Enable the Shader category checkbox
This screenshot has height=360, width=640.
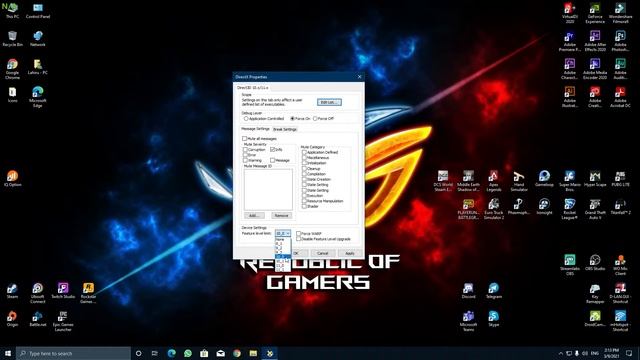tap(304, 206)
